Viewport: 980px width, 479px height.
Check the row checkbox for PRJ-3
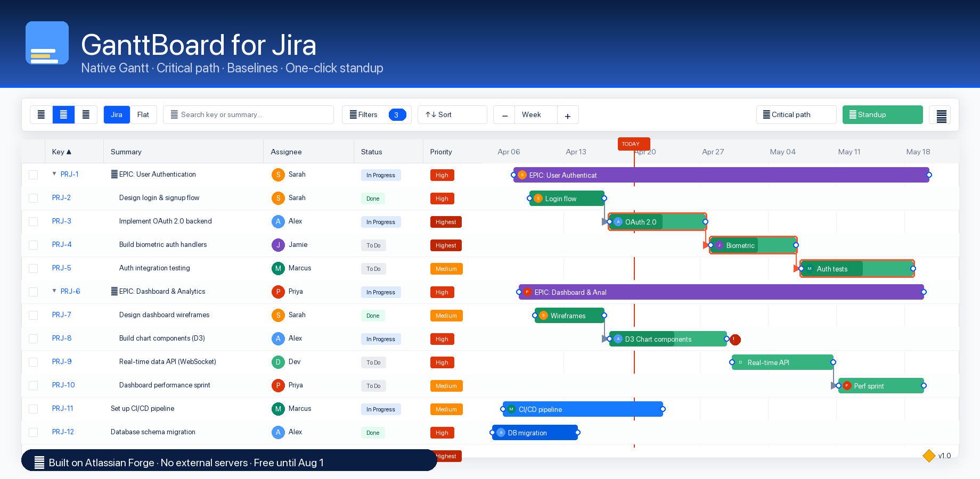33,221
